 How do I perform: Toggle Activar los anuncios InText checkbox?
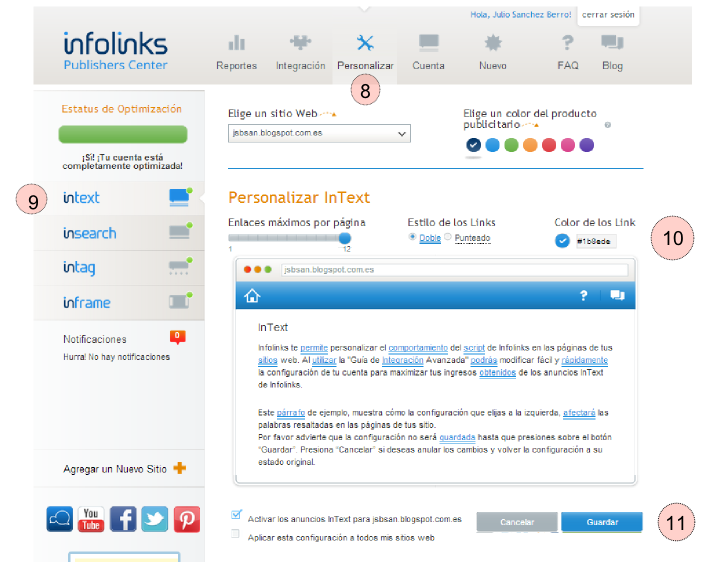coord(236,515)
